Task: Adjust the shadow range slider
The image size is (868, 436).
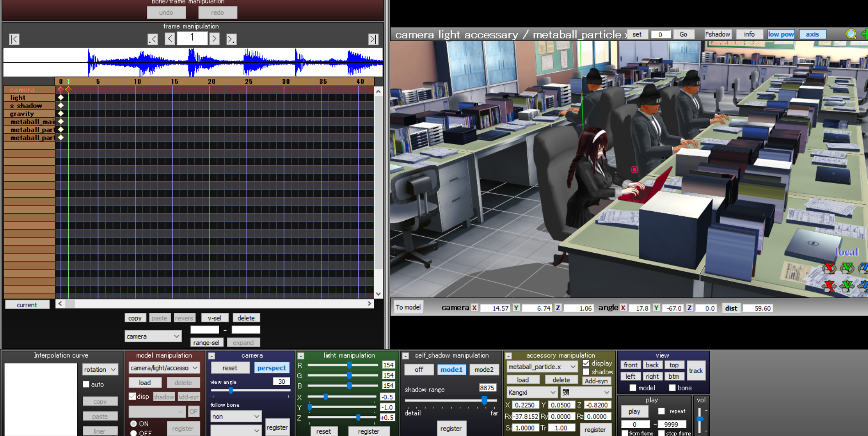Action: click(x=484, y=400)
